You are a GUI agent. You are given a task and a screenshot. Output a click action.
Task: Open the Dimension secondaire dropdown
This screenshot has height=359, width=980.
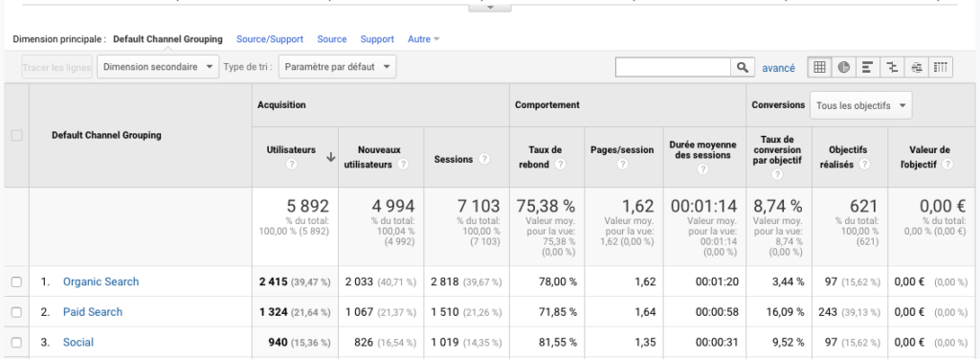[158, 67]
